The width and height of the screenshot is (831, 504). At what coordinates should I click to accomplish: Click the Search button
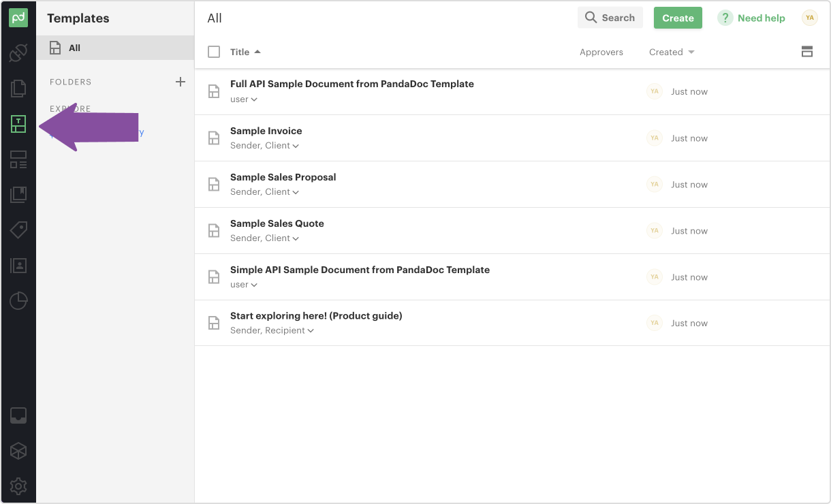[x=610, y=18]
